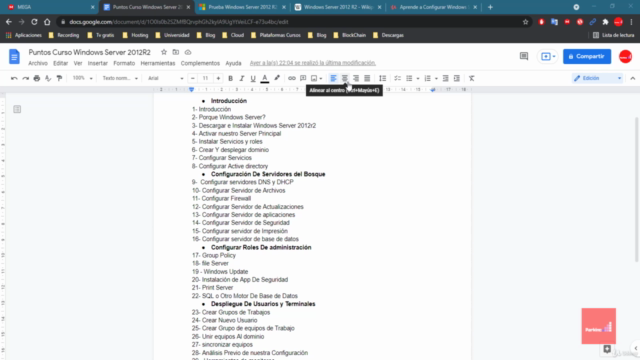640x360 pixels.
Task: Open the highlight color tool
Action: [277, 78]
